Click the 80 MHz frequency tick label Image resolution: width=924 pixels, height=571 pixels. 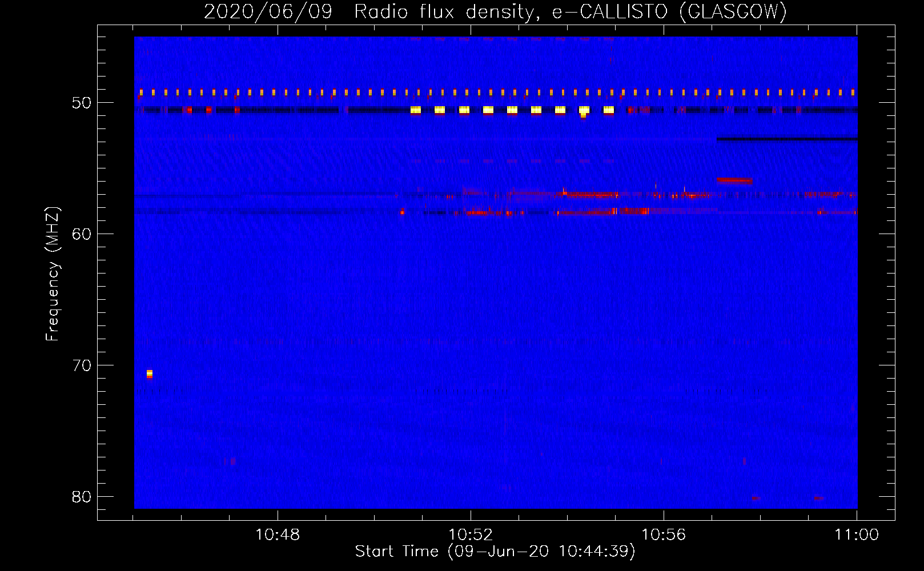[82, 497]
